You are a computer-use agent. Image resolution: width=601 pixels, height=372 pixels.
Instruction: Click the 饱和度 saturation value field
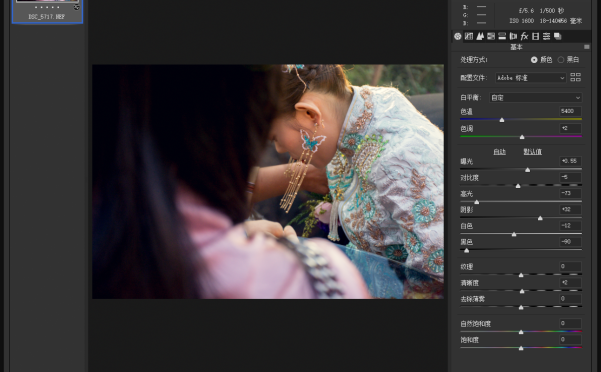tap(570, 339)
